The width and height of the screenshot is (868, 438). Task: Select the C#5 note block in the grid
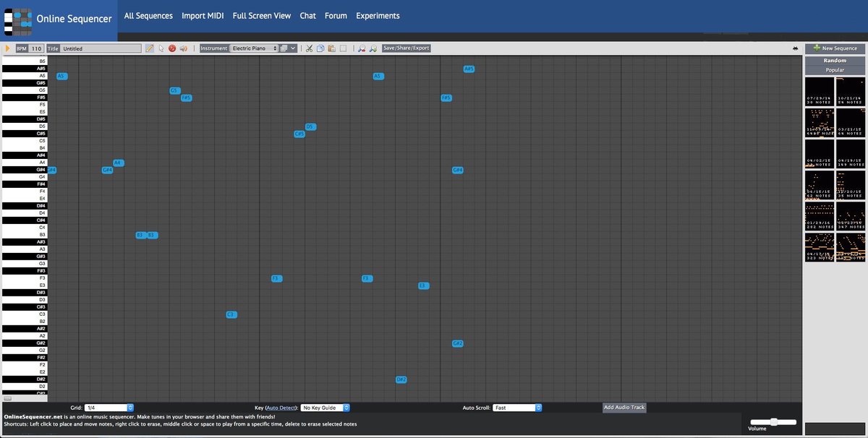click(x=299, y=134)
